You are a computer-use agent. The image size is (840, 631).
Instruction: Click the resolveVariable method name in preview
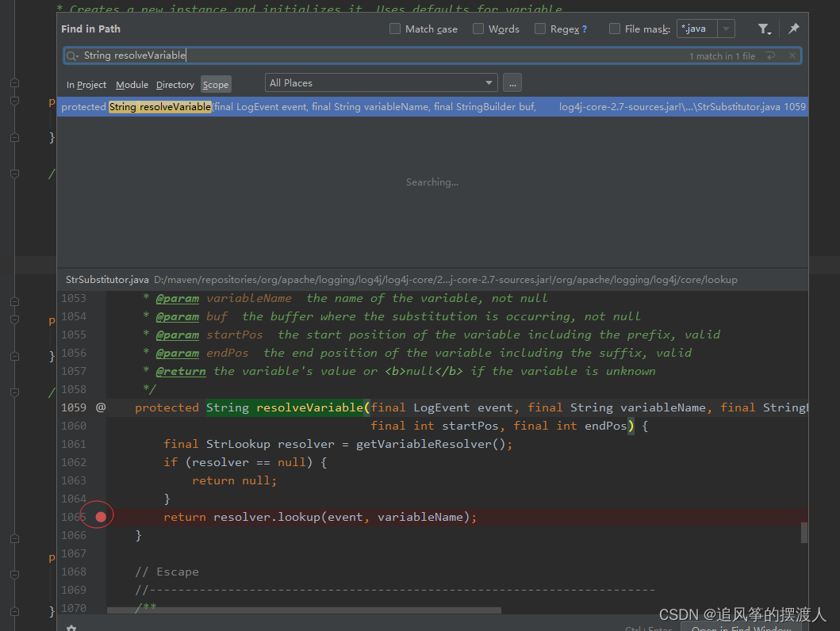(309, 407)
